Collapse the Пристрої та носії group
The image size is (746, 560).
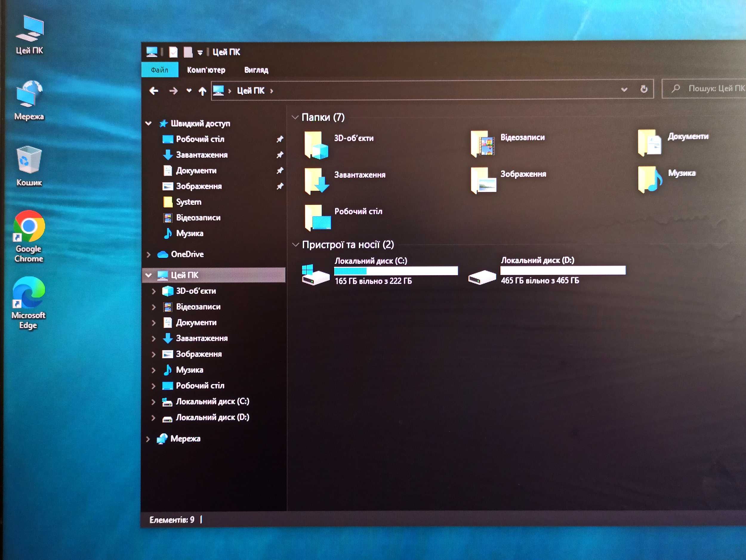(296, 245)
